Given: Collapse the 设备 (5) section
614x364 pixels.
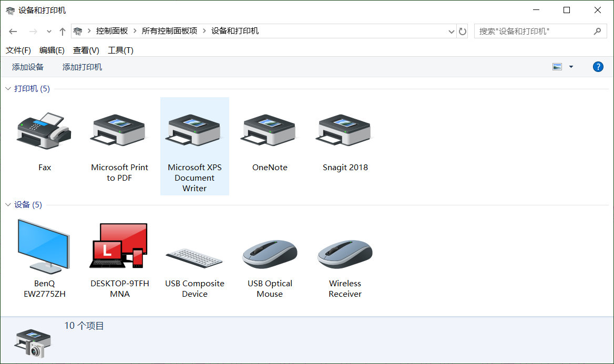Looking at the screenshot, I should [x=7, y=205].
